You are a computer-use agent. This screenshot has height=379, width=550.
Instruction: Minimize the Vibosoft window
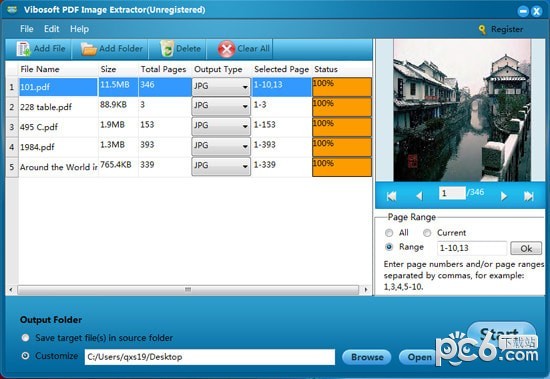pos(523,11)
